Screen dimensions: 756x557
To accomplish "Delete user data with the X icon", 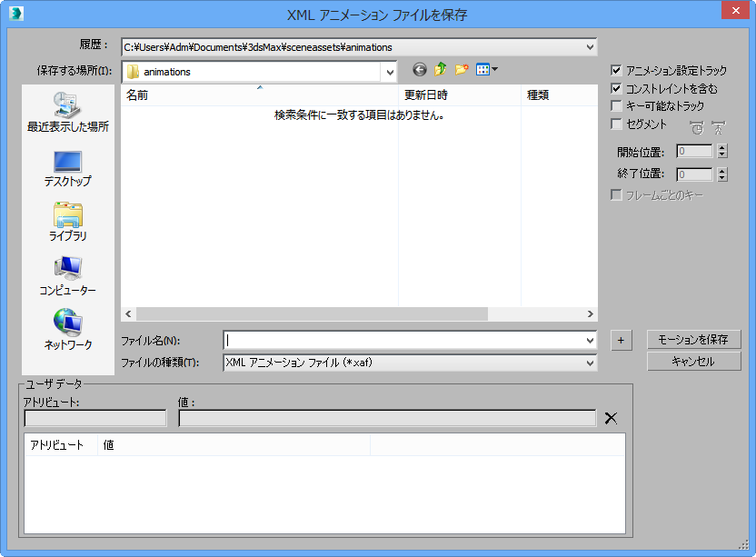I will click(611, 418).
